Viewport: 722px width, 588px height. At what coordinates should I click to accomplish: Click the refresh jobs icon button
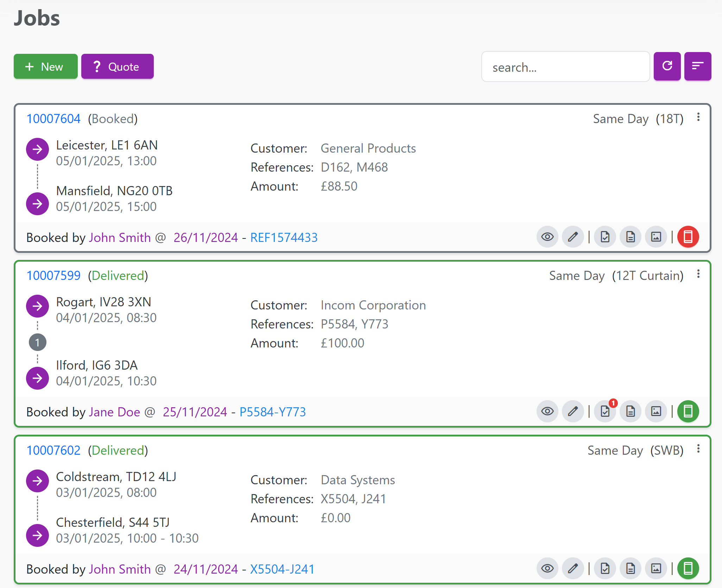click(667, 66)
